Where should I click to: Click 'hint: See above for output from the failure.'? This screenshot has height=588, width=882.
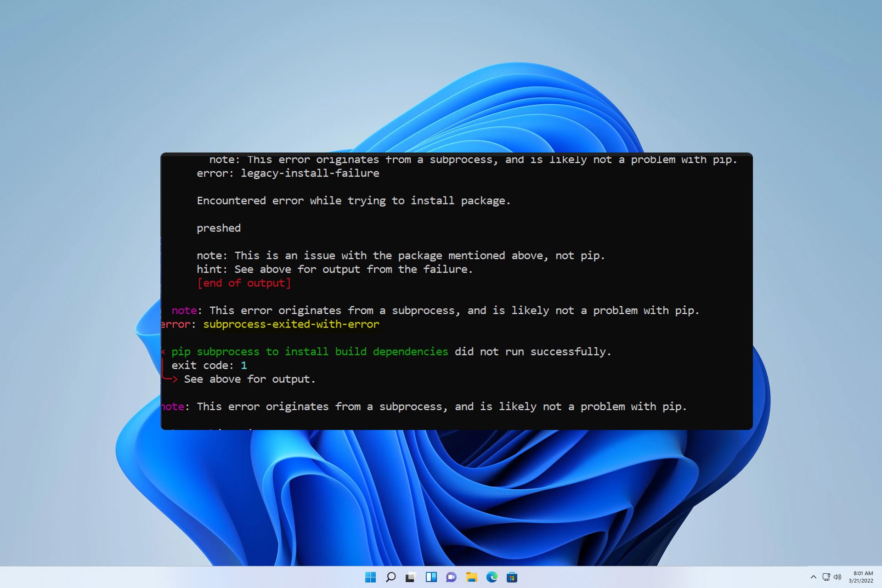pos(335,269)
